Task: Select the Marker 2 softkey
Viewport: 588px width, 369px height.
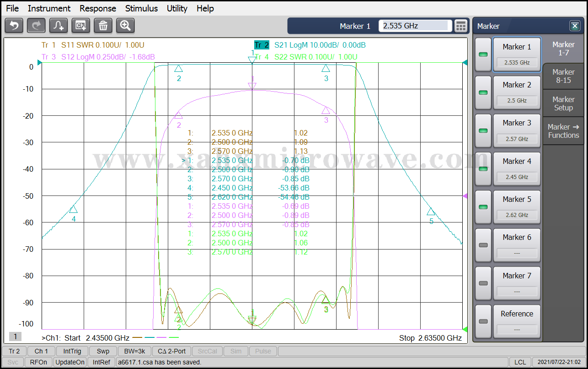Action: coord(517,92)
